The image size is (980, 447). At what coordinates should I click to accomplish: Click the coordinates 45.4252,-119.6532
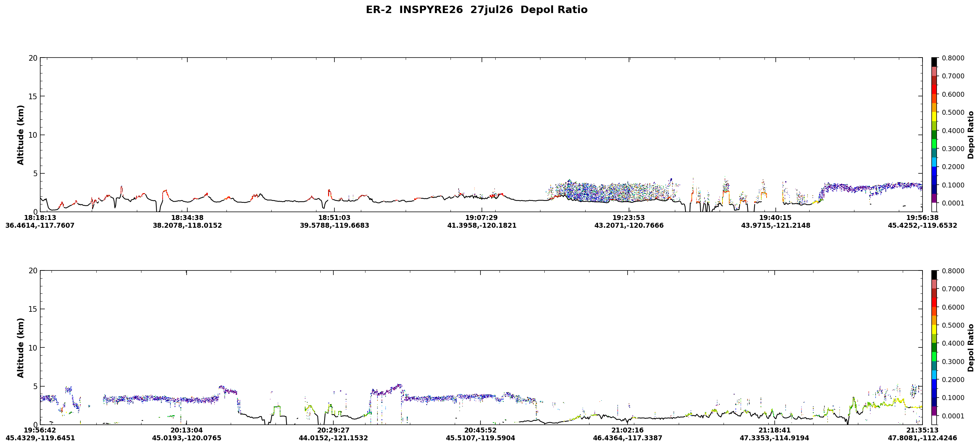[922, 225]
